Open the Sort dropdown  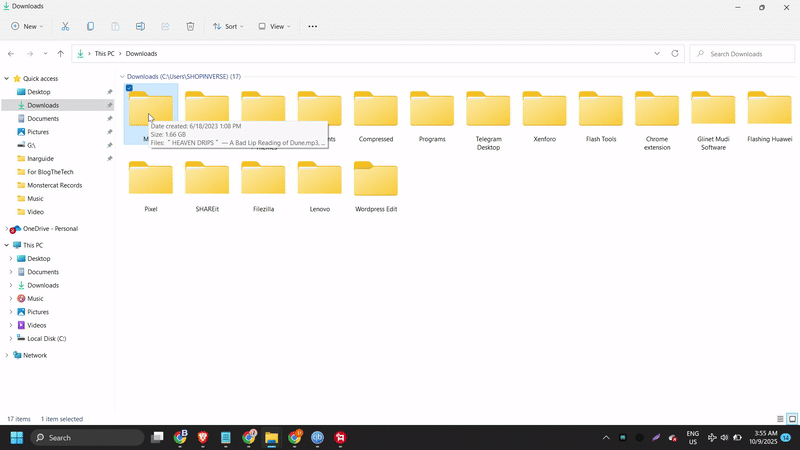pyautogui.click(x=229, y=26)
